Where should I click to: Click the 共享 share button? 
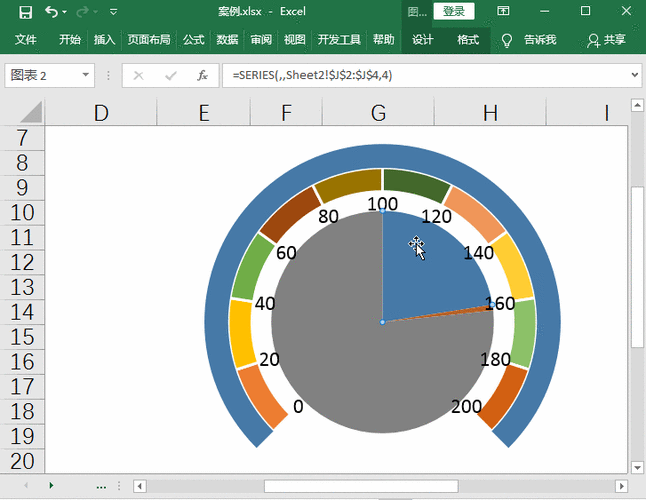606,40
